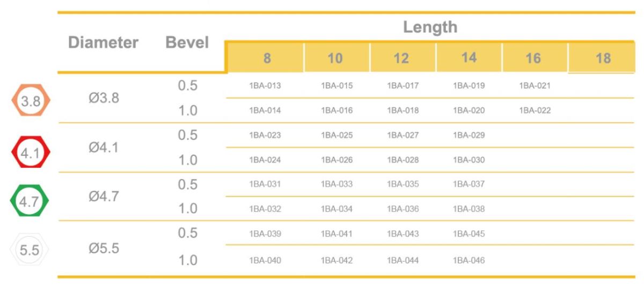
Task: Click the Ø5.5 diameter label
Action: 104,249
